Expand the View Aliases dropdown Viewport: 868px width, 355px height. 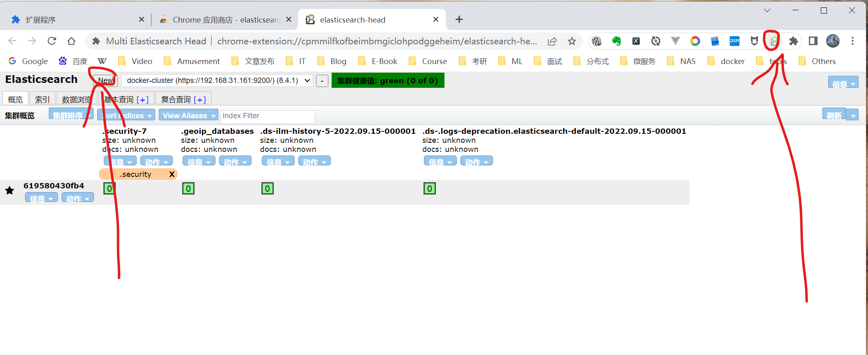[x=188, y=116]
